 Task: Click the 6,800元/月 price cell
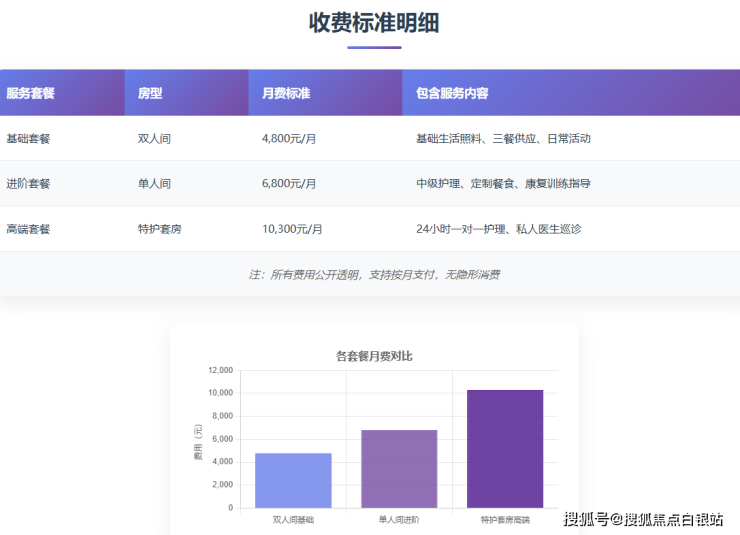tap(289, 184)
